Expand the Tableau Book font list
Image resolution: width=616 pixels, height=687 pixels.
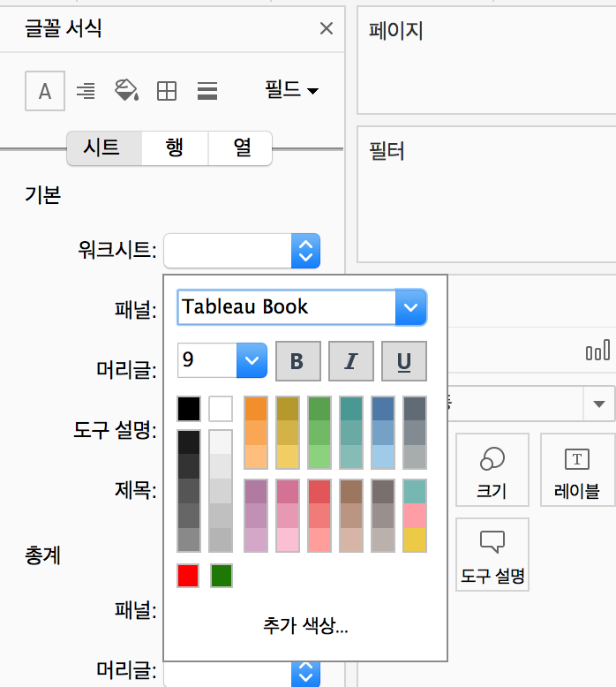410,307
